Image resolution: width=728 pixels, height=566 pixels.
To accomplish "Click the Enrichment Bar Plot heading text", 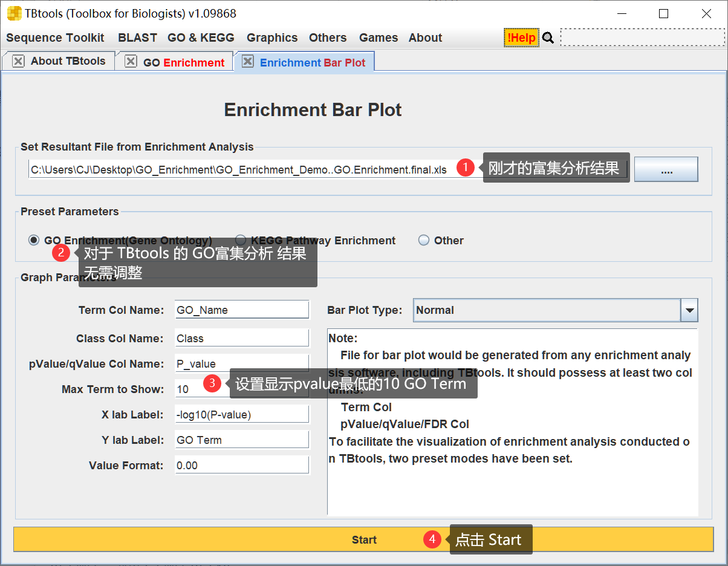I will (313, 109).
